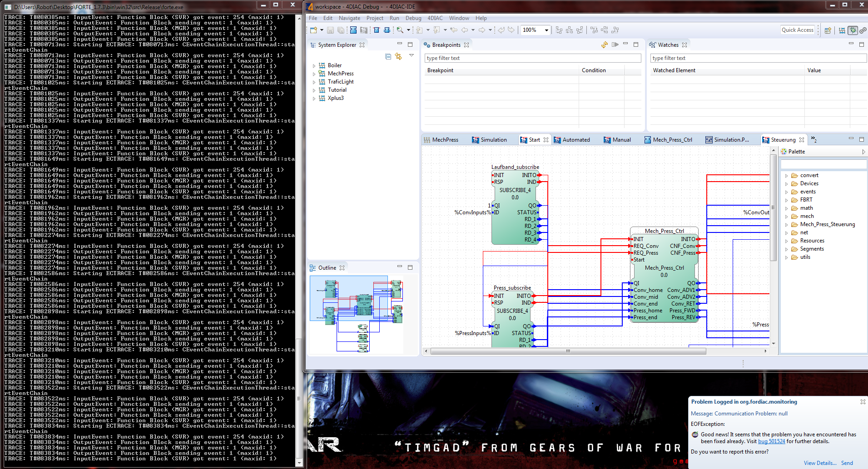Click the second alignment icon after zoom box
The image size is (868, 469).
point(570,30)
